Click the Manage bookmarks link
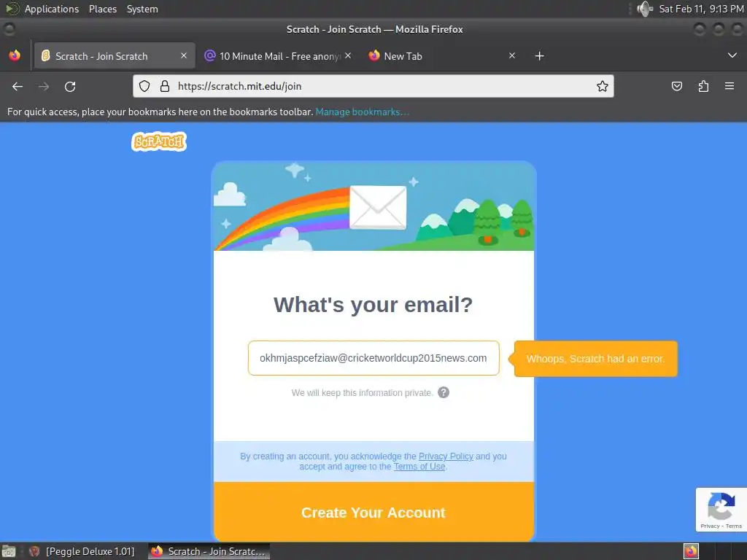The width and height of the screenshot is (747, 560). (362, 112)
